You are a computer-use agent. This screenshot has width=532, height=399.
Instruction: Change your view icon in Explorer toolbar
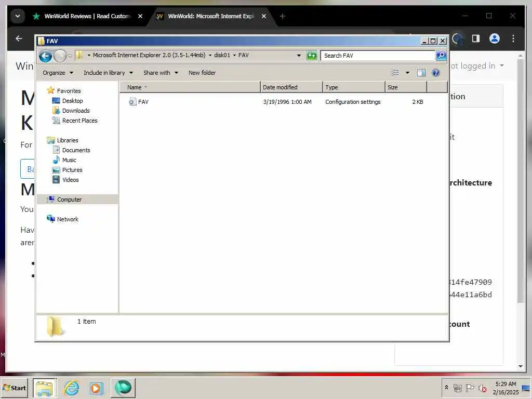coord(395,73)
